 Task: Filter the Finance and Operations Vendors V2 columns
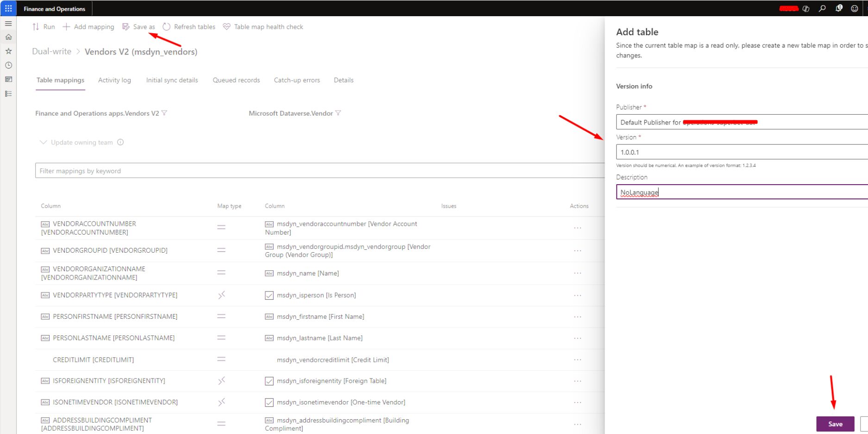point(164,113)
